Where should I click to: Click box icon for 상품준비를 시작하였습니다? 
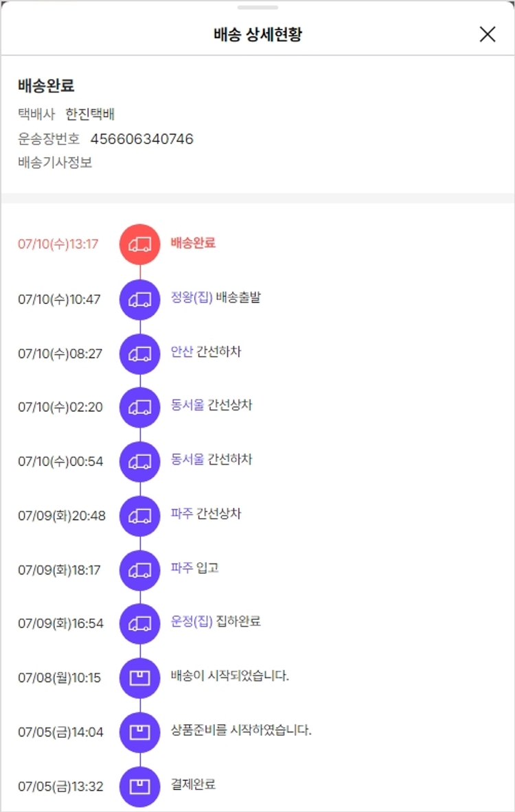140,732
